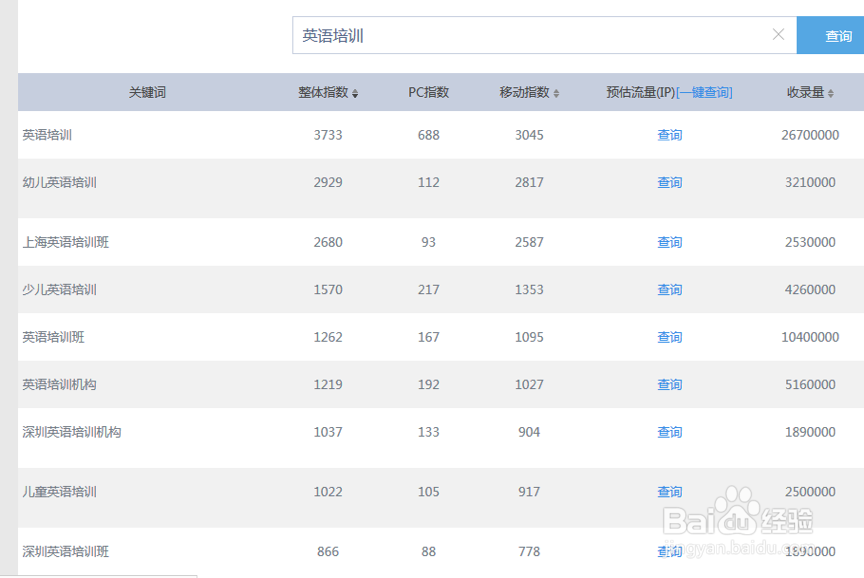Query estimated traffic for 上海英语培训班
864x578 pixels.
669,242
